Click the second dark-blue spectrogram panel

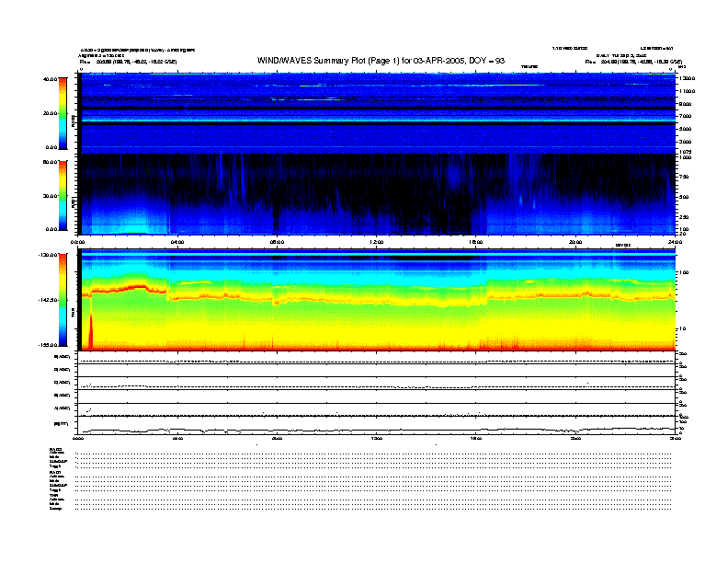[377, 194]
